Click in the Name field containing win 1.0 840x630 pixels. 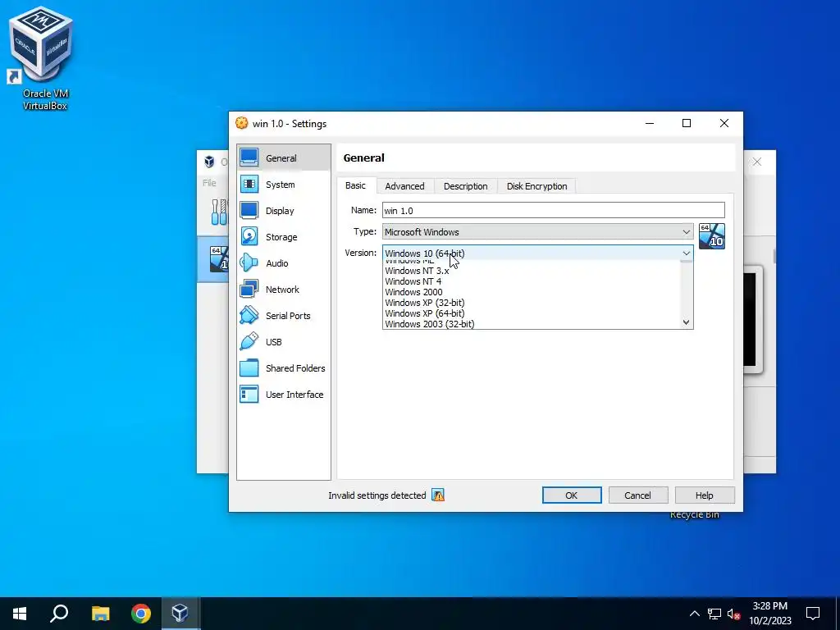point(554,210)
